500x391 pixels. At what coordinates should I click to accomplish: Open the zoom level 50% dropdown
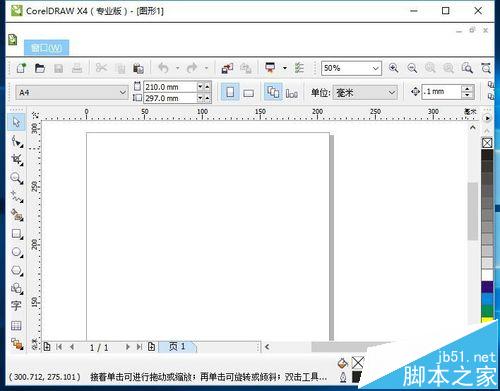[376, 68]
